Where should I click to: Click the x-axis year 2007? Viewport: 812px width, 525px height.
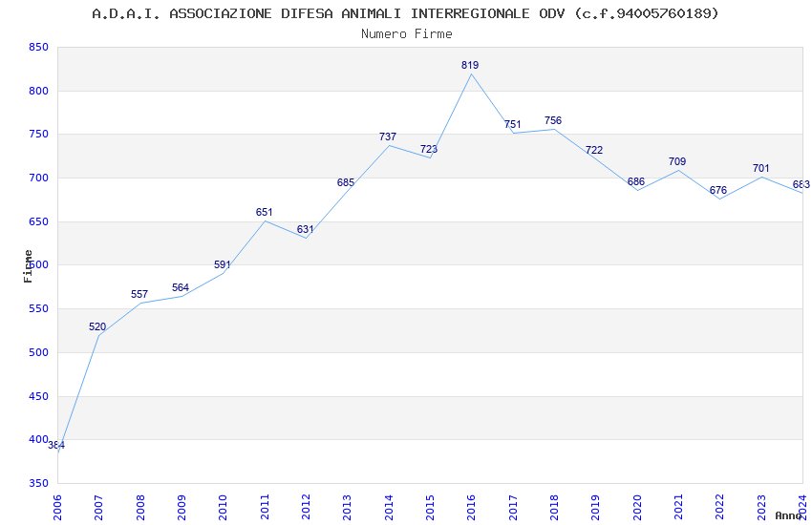click(x=98, y=507)
